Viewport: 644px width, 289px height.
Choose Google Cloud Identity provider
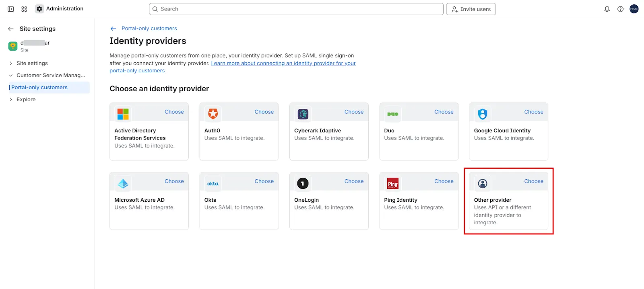534,112
